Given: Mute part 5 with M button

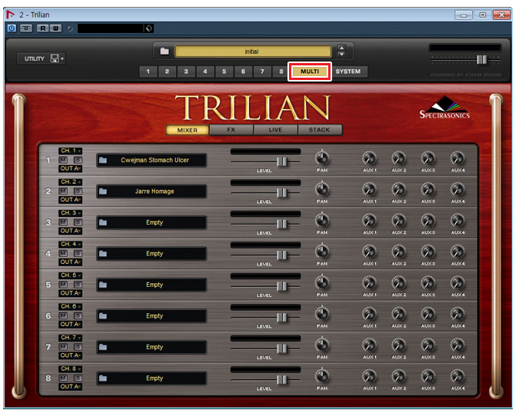Looking at the screenshot, I should click(63, 285).
